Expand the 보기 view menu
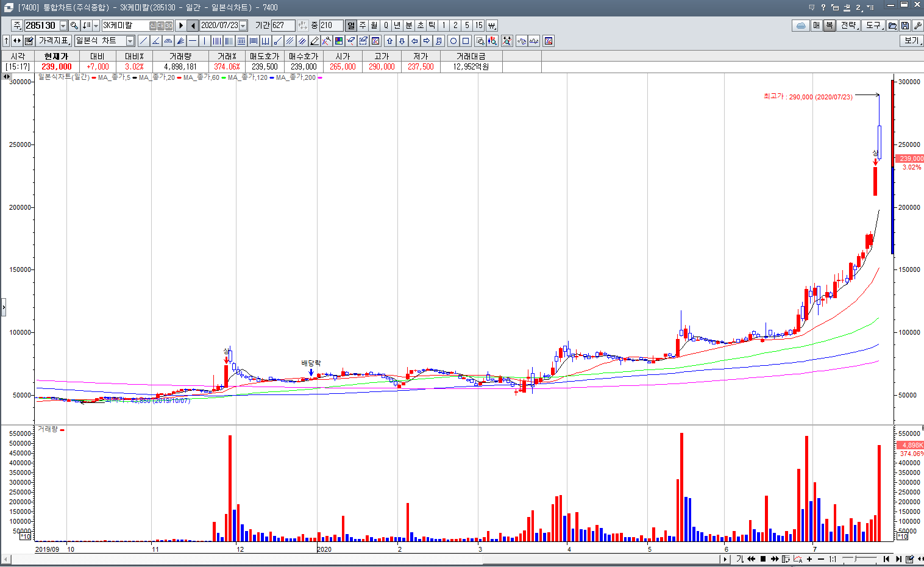 click(912, 41)
